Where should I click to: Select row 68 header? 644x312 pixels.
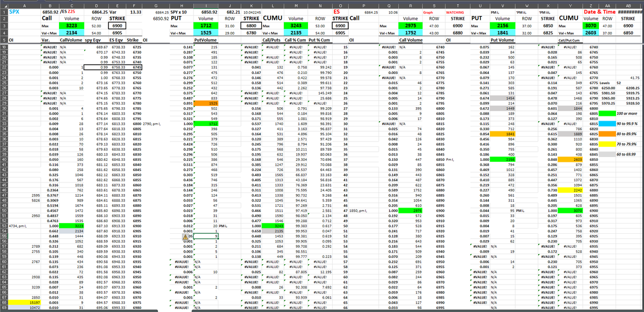3,303
